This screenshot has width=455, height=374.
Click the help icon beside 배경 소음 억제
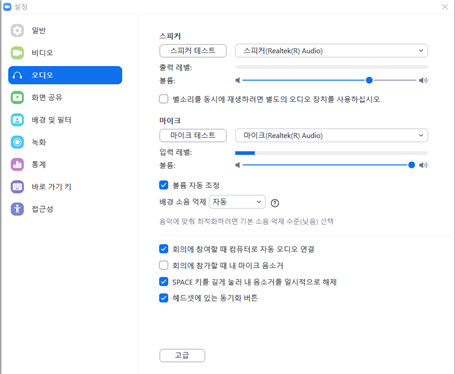pyautogui.click(x=275, y=203)
